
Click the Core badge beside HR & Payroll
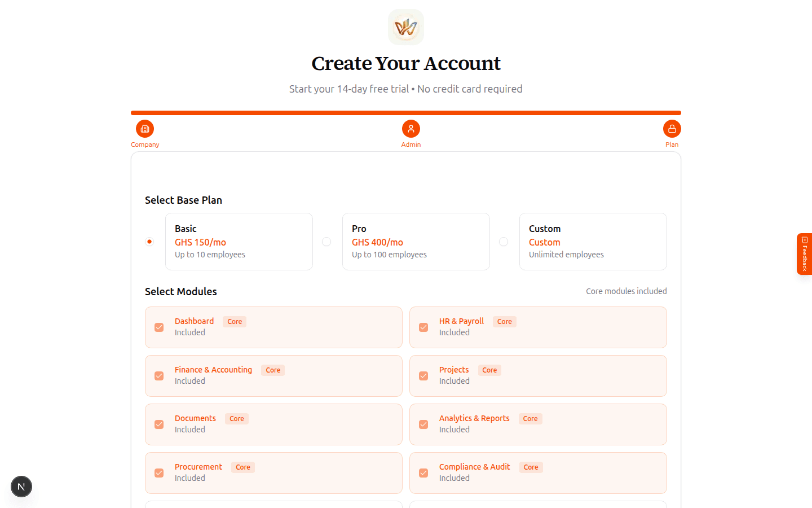click(505, 322)
